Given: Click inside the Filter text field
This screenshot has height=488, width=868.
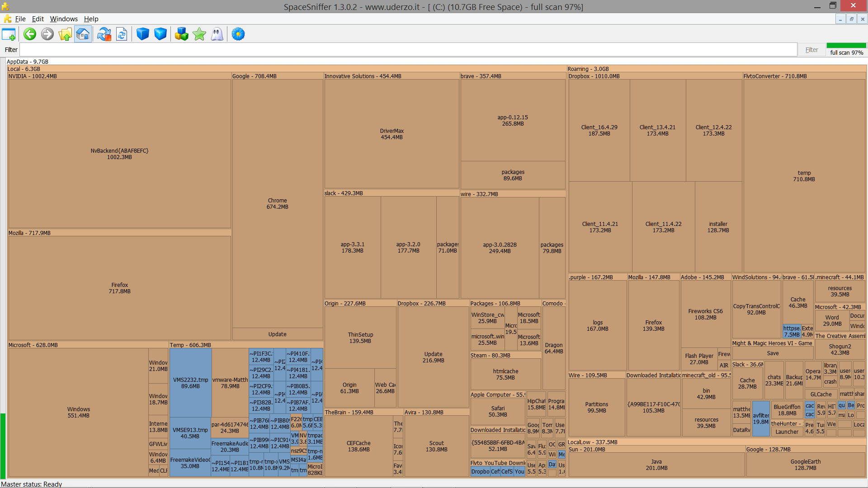Looking at the screenshot, I should coord(408,50).
